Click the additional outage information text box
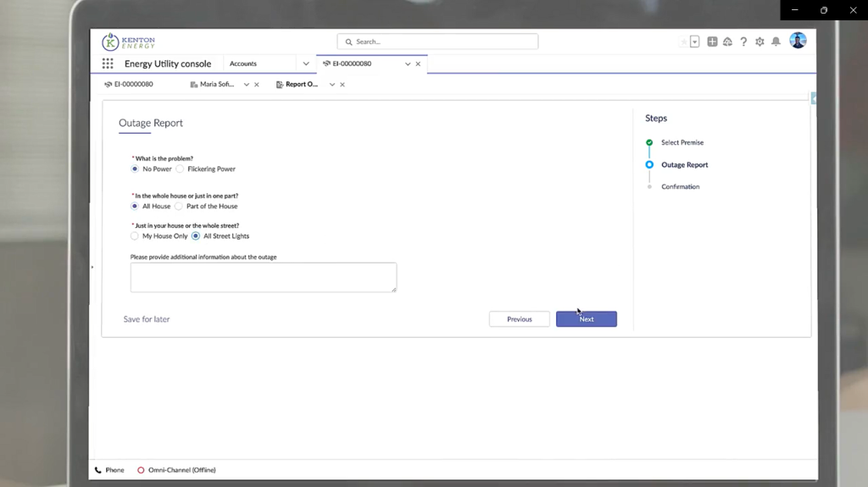The height and width of the screenshot is (487, 868). point(263,277)
